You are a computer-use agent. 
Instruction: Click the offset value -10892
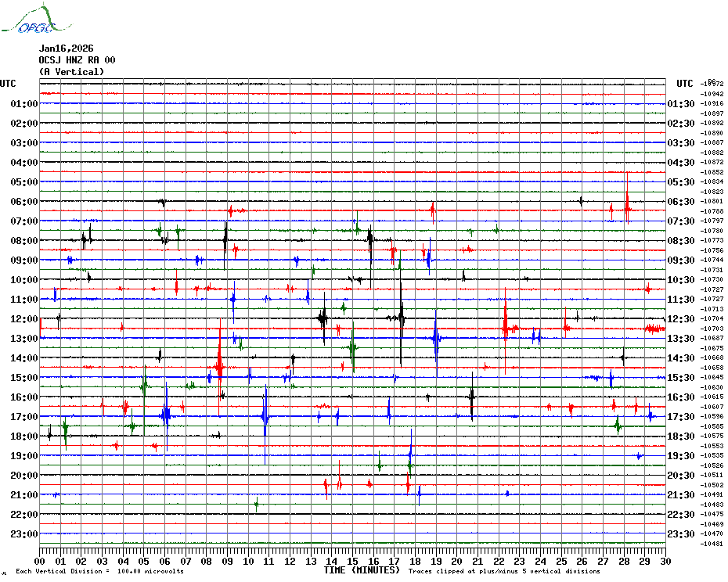click(712, 123)
